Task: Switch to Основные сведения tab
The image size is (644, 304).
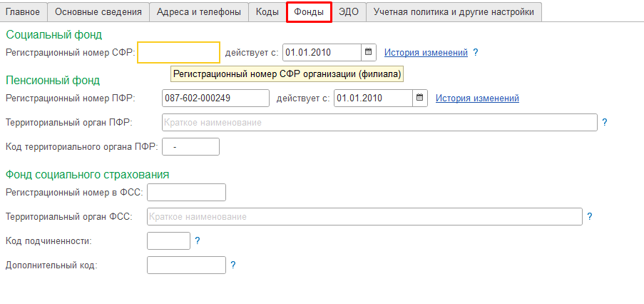Action: point(98,12)
